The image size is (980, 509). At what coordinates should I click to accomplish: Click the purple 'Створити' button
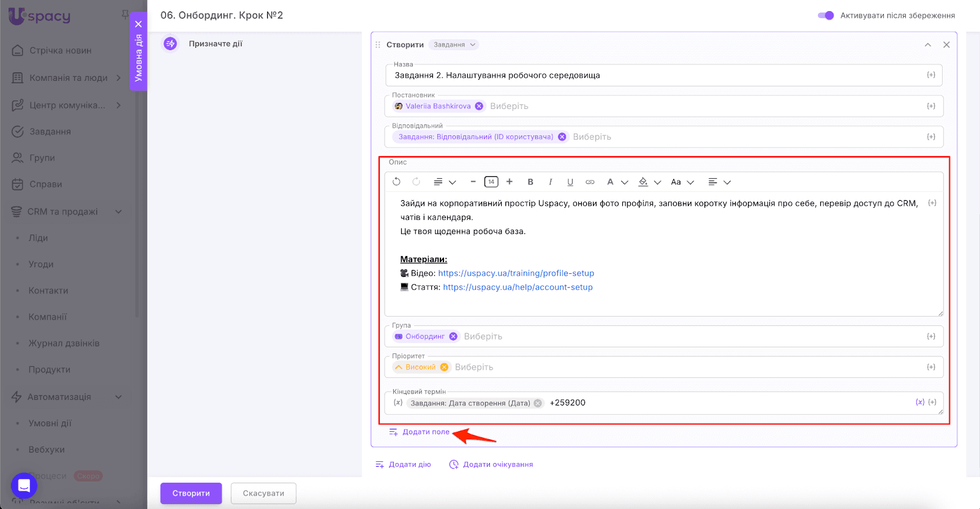191,493
